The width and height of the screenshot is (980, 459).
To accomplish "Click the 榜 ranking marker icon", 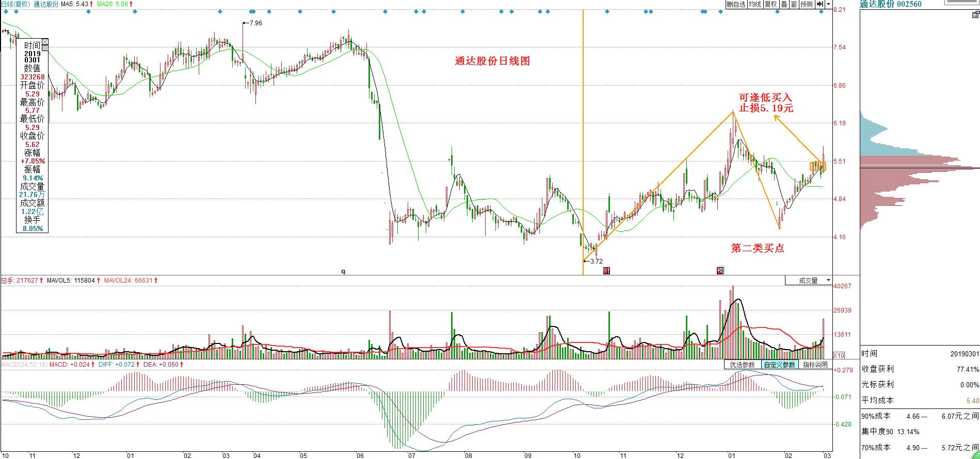I will pyautogui.click(x=720, y=271).
